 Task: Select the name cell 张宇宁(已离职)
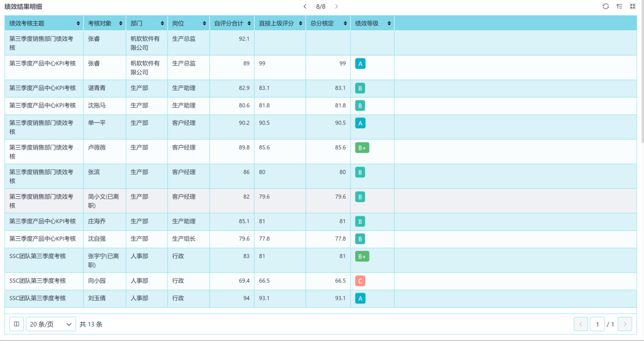coord(104,261)
